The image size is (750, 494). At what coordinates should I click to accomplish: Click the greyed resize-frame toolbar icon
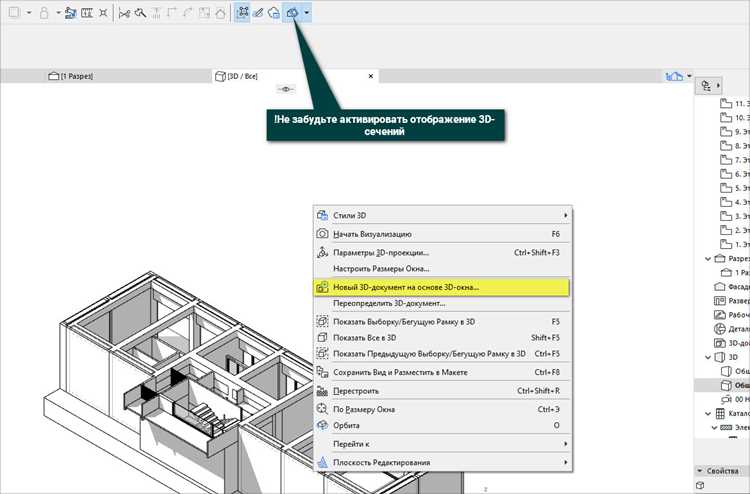click(x=204, y=13)
